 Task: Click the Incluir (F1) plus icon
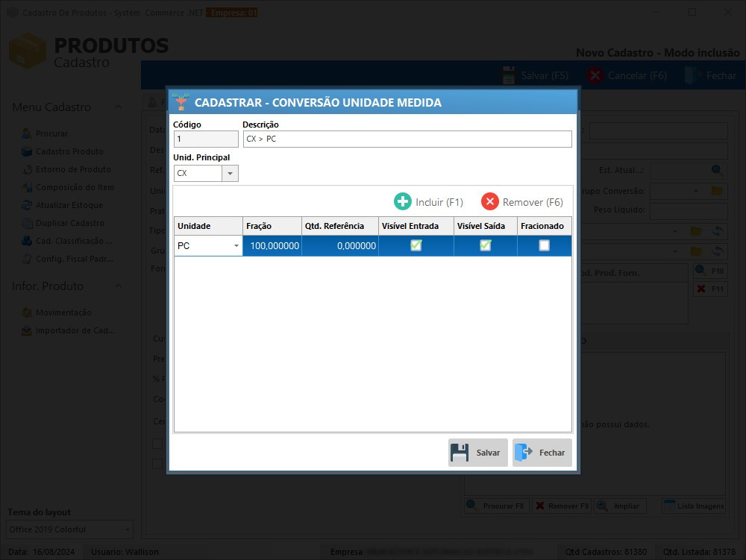pos(403,201)
